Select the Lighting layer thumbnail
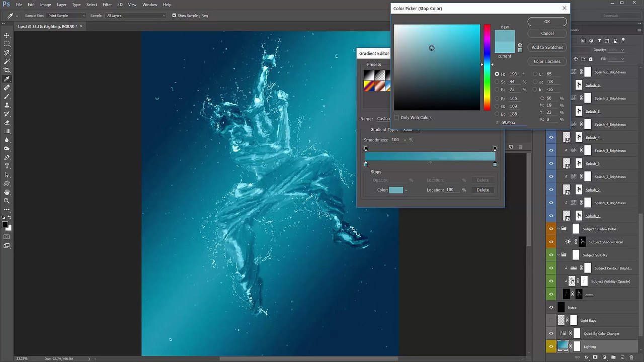644x362 pixels. (x=562, y=346)
